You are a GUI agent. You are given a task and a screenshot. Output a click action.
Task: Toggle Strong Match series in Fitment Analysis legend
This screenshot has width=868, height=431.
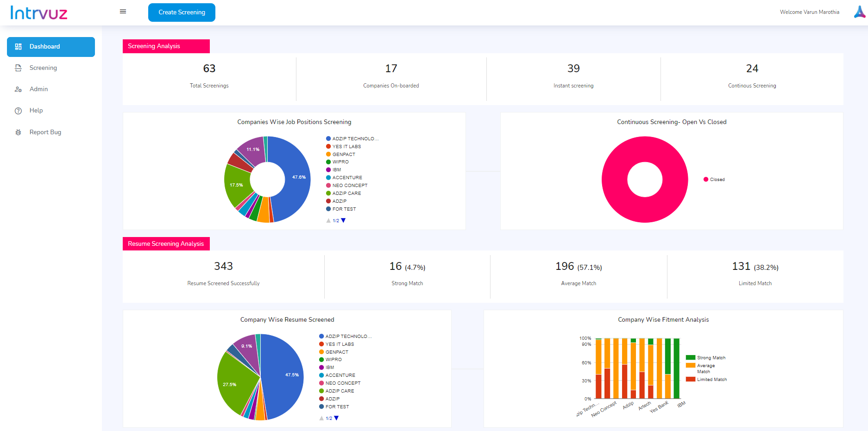coord(706,358)
